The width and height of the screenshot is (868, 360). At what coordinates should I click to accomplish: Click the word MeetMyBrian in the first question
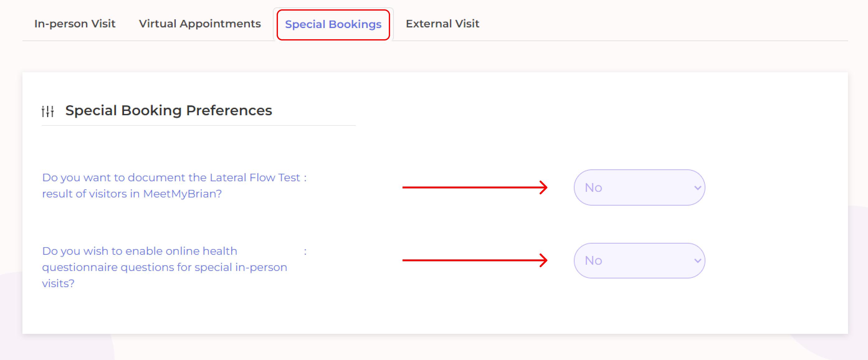click(x=182, y=194)
